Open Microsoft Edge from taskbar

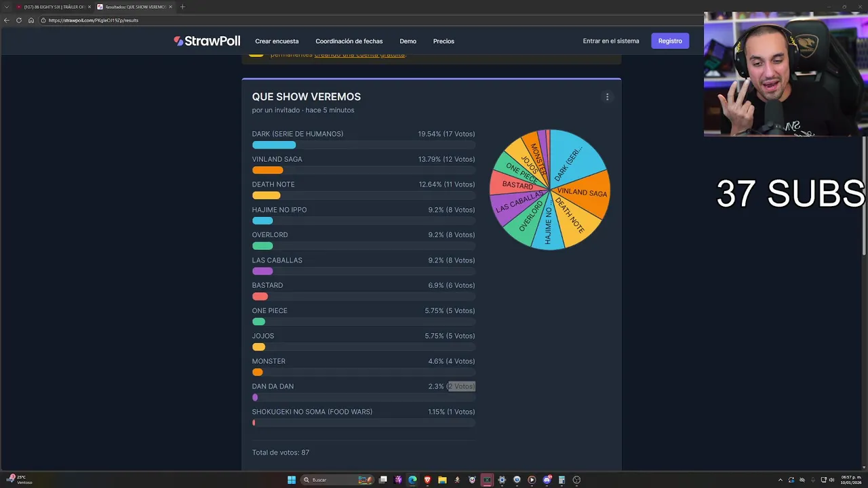coord(412,480)
